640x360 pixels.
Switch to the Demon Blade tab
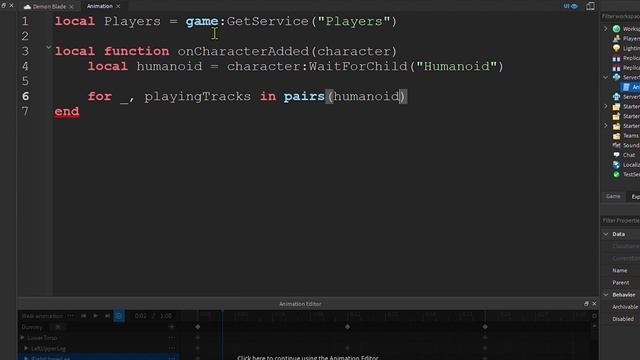pyautogui.click(x=49, y=7)
